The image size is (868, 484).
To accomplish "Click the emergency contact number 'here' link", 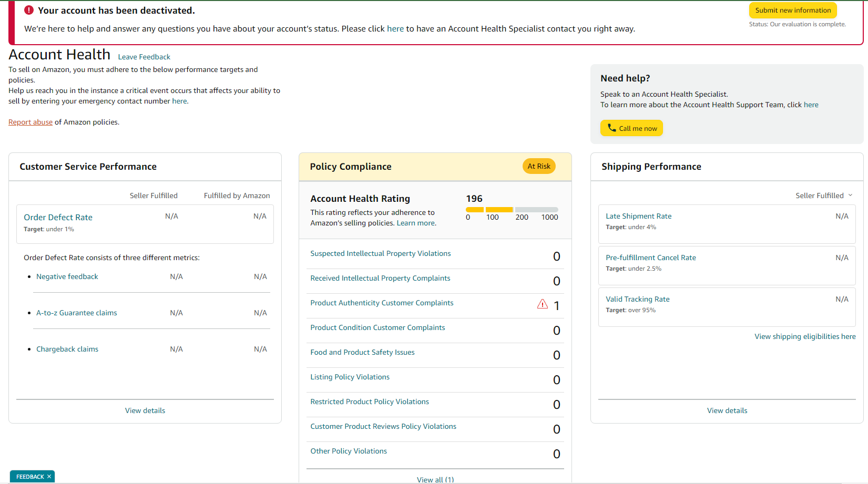I will point(179,101).
